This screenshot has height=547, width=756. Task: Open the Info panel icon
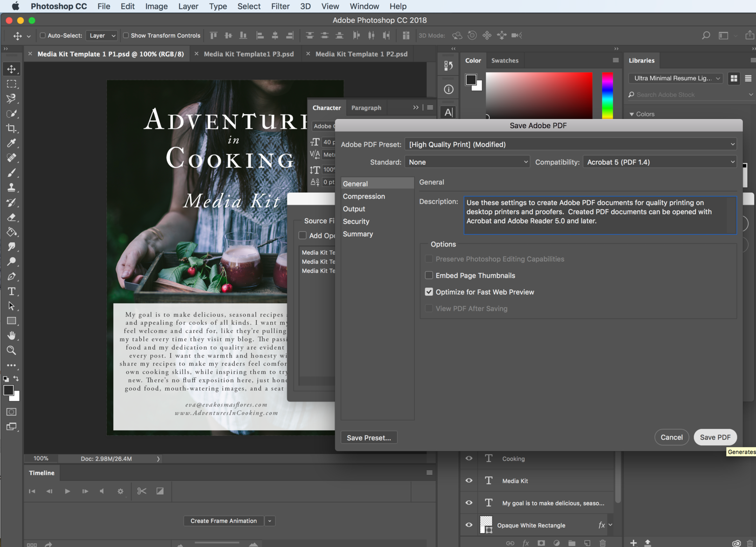tap(448, 89)
